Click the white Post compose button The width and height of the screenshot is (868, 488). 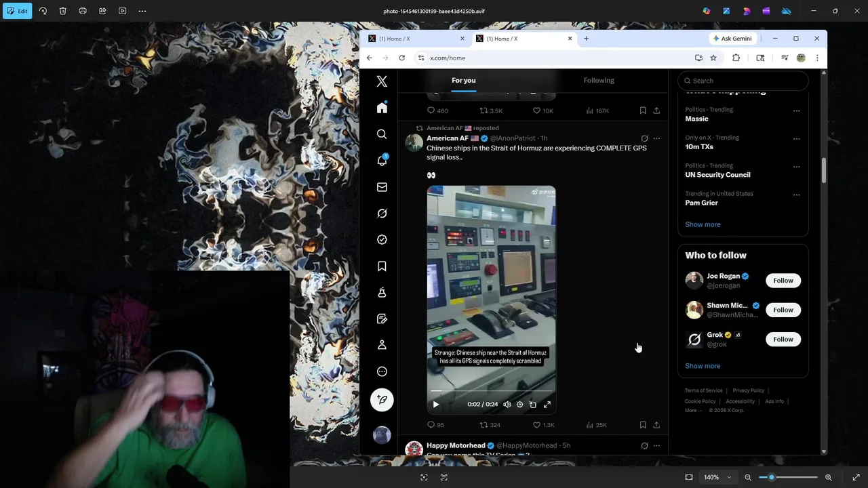click(382, 400)
